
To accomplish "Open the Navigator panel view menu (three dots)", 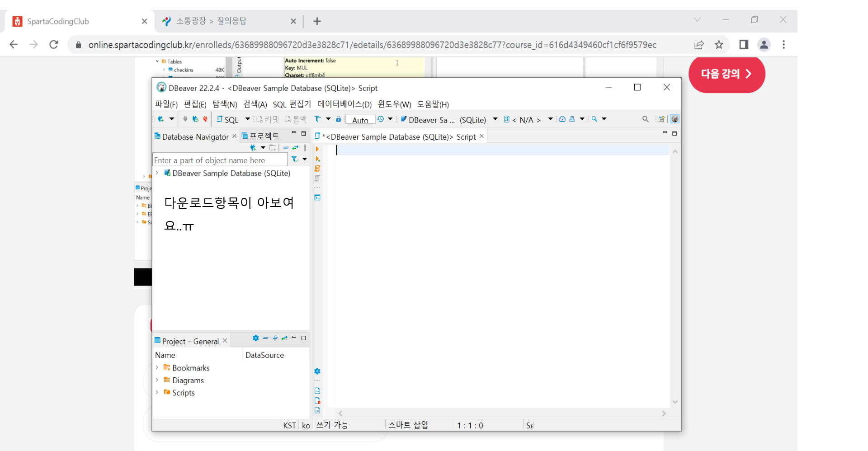I will click(x=305, y=148).
